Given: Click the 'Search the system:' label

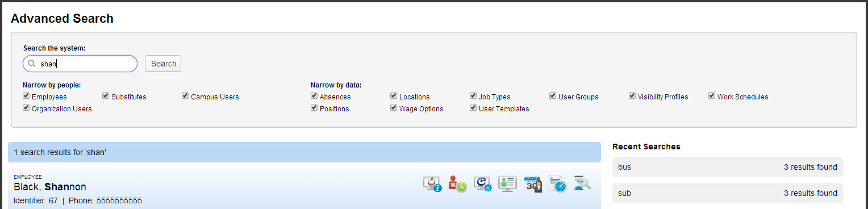Looking at the screenshot, I should [55, 48].
